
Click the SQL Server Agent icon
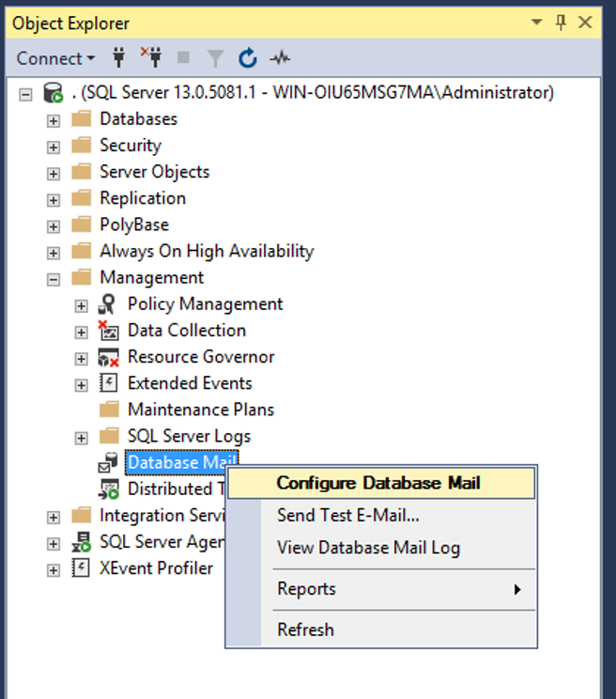[82, 542]
